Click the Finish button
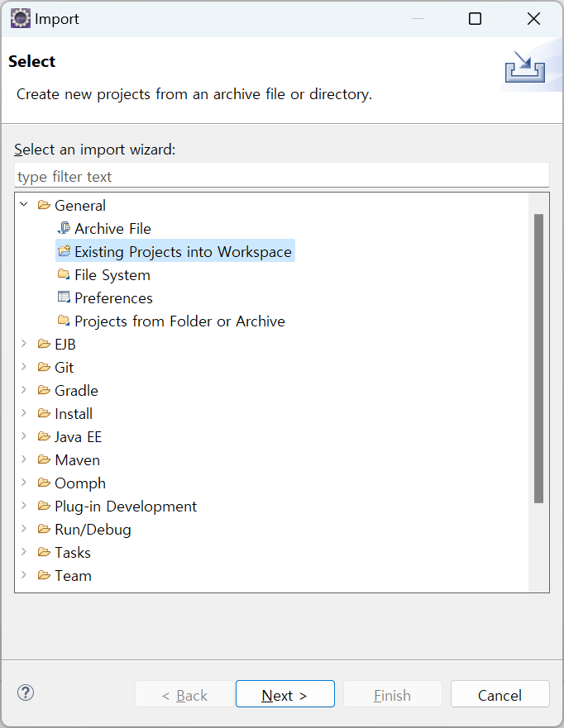This screenshot has height=728, width=564. click(x=393, y=694)
